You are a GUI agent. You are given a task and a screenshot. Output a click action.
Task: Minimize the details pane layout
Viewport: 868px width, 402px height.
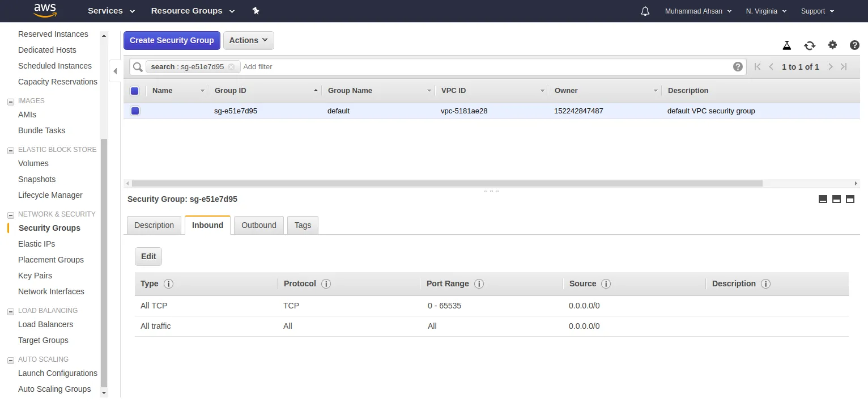click(x=823, y=199)
